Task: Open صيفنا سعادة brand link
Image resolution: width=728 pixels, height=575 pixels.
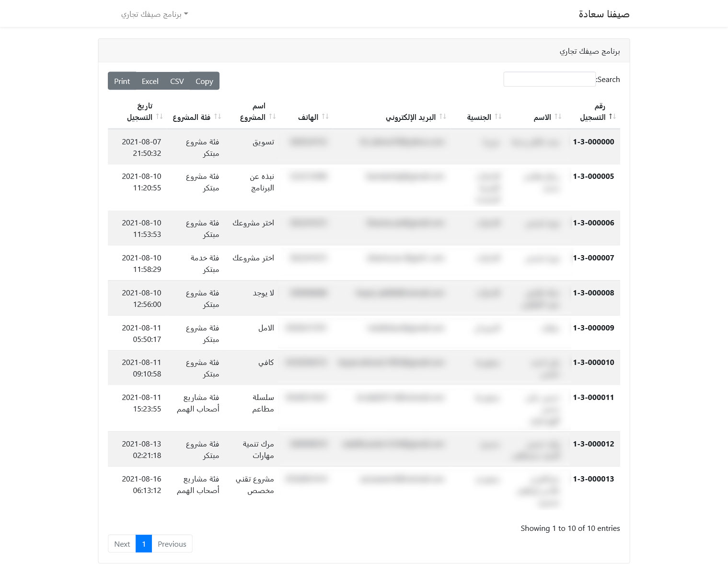Action: (604, 14)
